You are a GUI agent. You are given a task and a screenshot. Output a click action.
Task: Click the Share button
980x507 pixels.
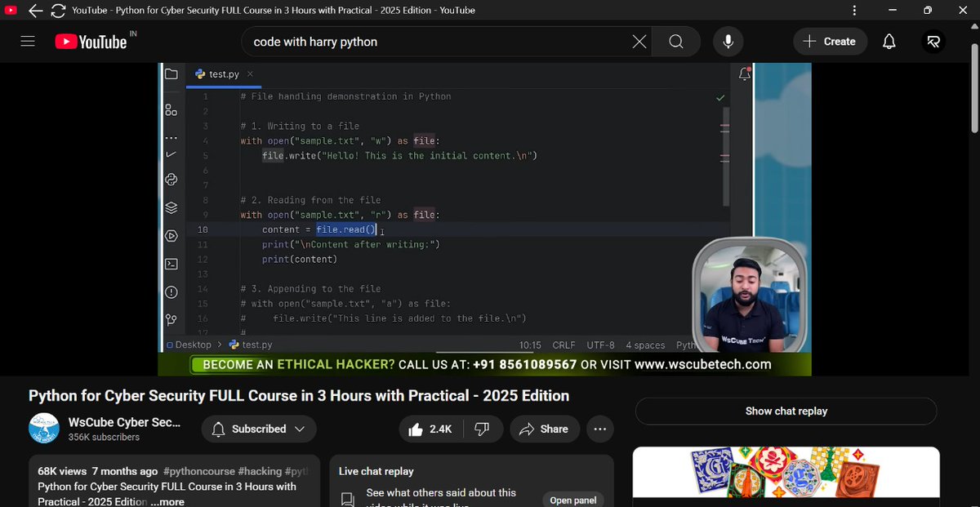(544, 429)
